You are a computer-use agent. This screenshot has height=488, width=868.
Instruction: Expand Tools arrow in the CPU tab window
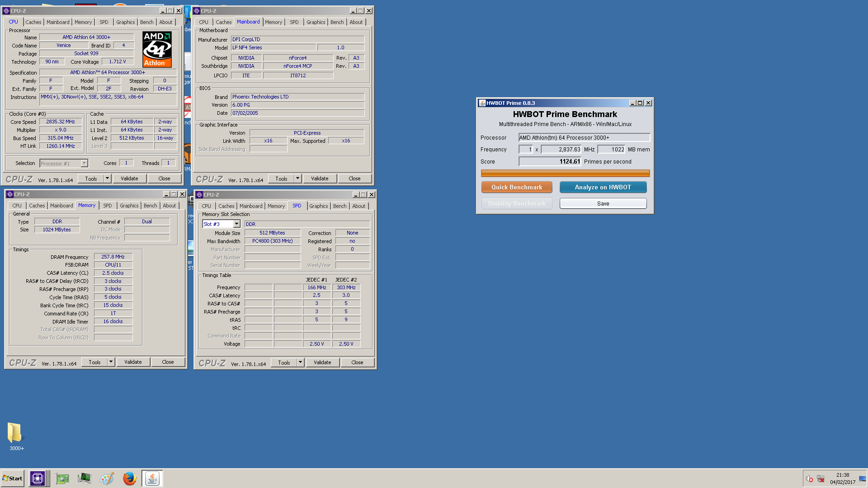(107, 178)
